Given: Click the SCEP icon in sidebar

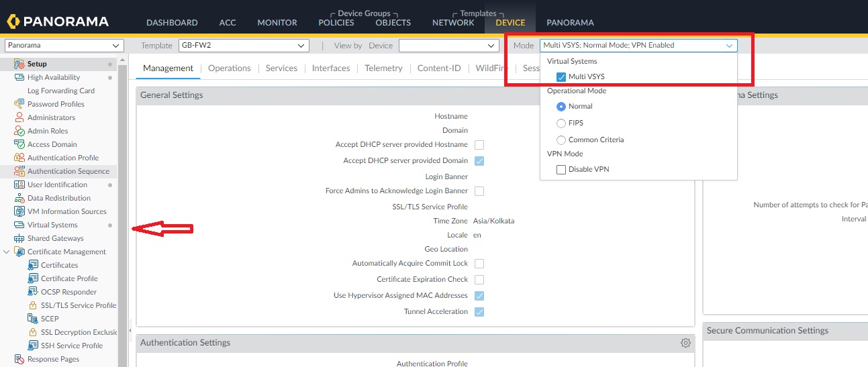Looking at the screenshot, I should 33,319.
